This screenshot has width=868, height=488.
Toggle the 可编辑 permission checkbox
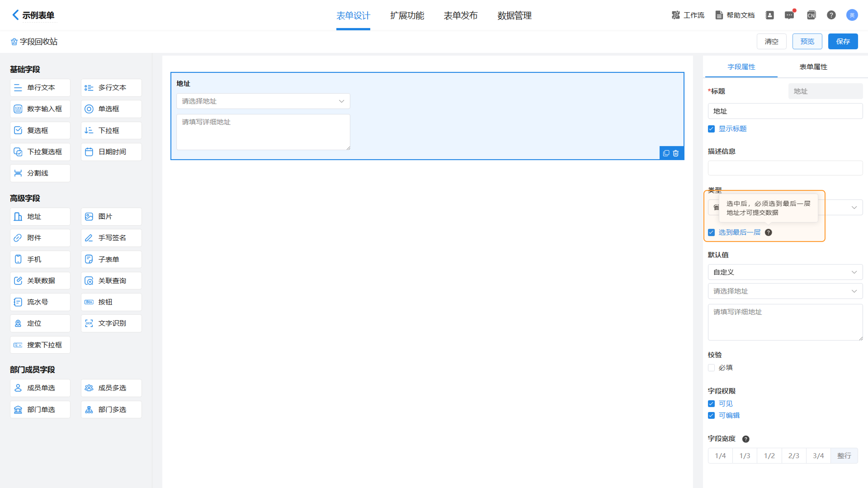[711, 416]
